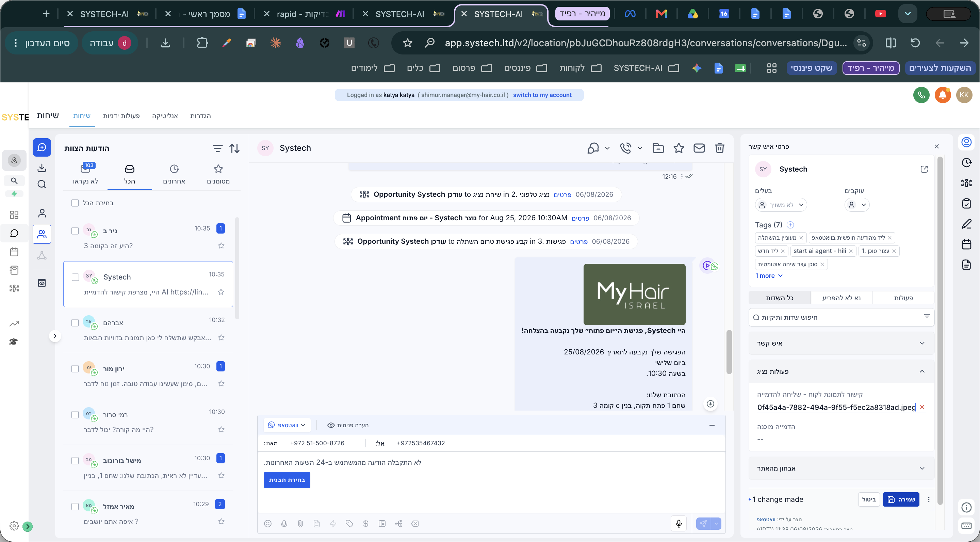Star the אברהם conversation row
Image resolution: width=980 pixels, height=542 pixels.
[222, 338]
